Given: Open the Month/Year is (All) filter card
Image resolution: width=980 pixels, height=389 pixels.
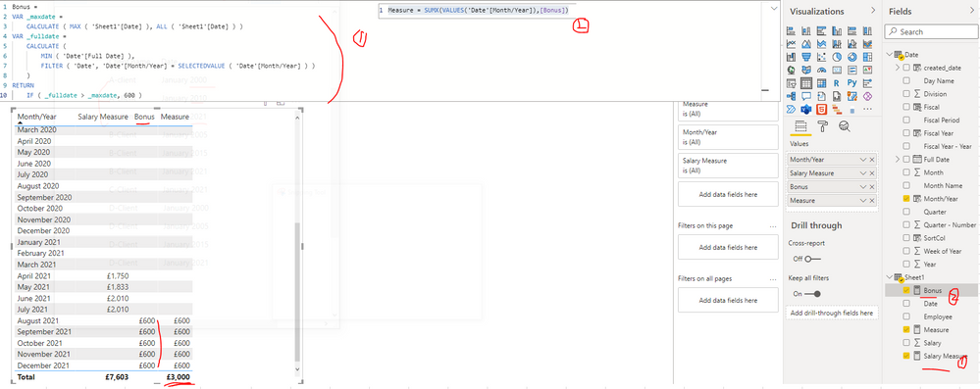Looking at the screenshot, I should point(728,137).
